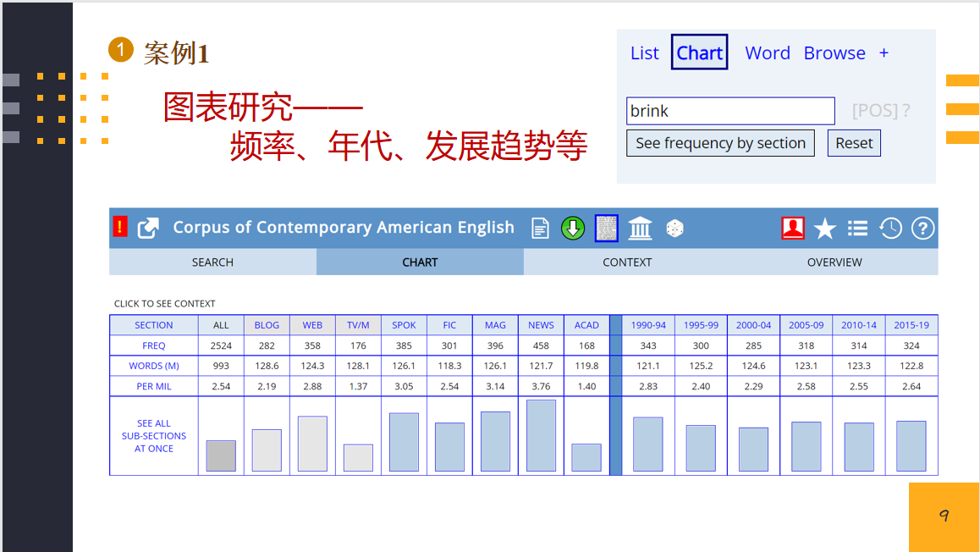Screen dimensions: 980x552
Task: Click the 2015-19 column header
Action: [911, 325]
